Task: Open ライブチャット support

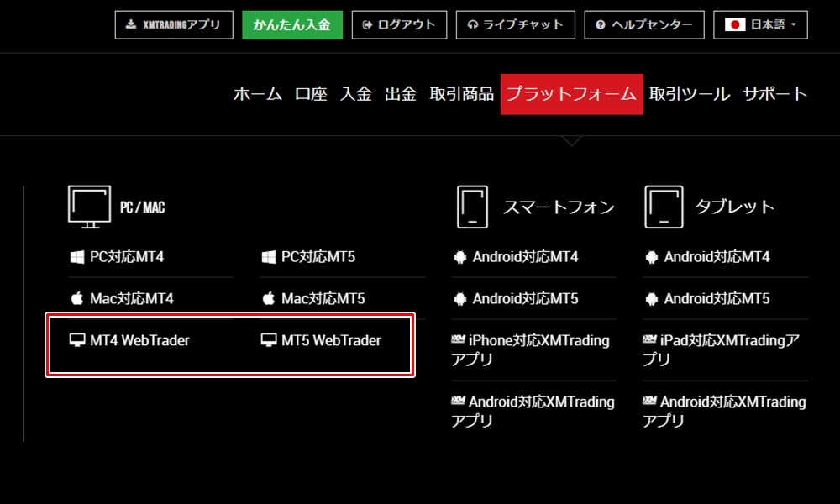Action: pos(515,24)
